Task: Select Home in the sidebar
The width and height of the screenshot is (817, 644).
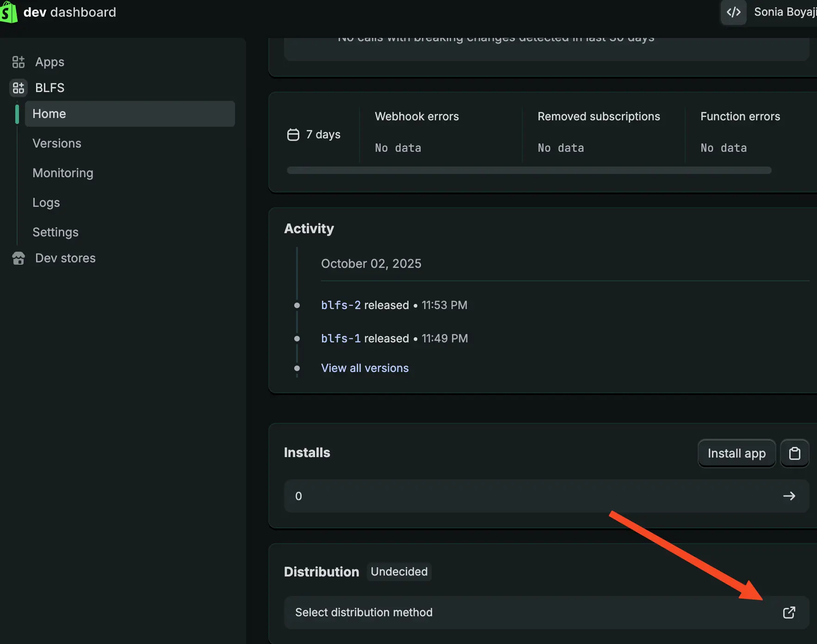Action: click(x=49, y=114)
